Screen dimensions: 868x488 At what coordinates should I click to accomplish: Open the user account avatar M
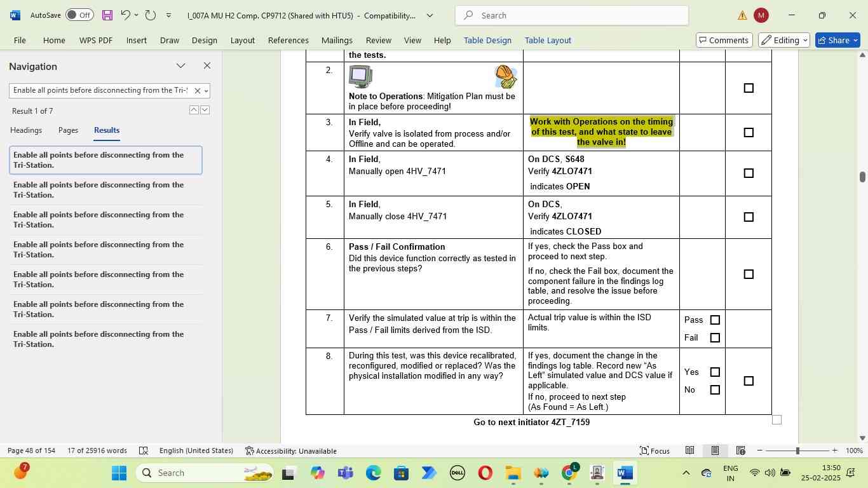[761, 15]
